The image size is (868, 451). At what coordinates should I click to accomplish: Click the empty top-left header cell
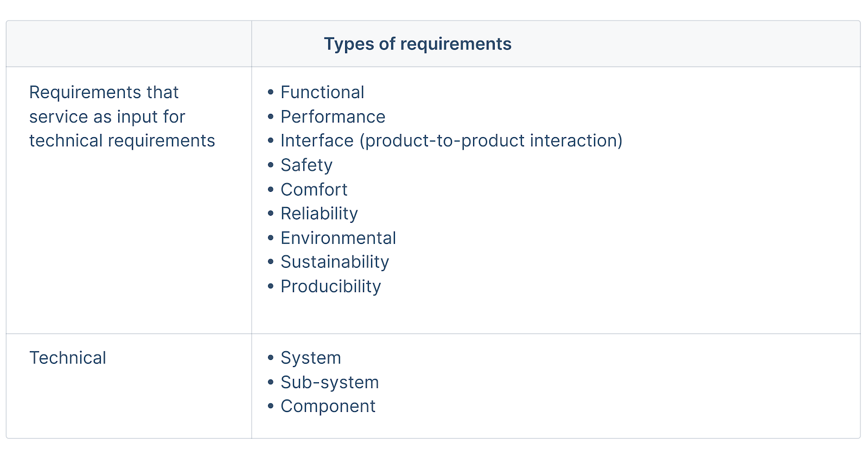(x=129, y=44)
